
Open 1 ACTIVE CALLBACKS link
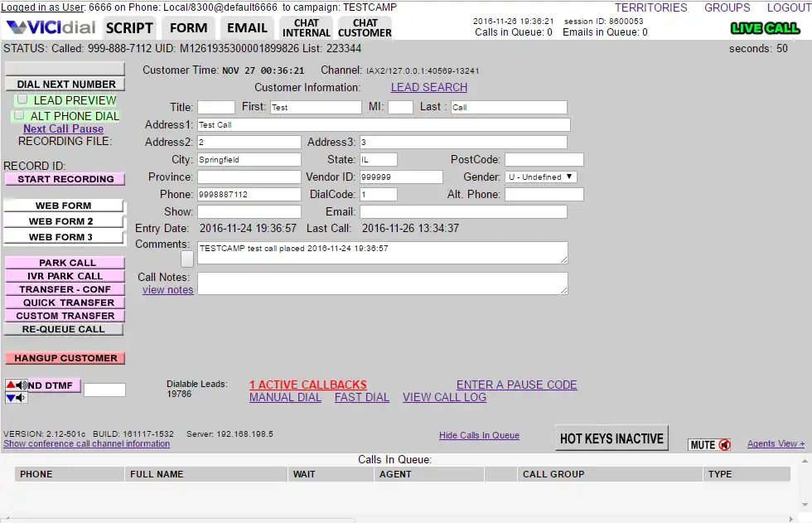point(308,385)
